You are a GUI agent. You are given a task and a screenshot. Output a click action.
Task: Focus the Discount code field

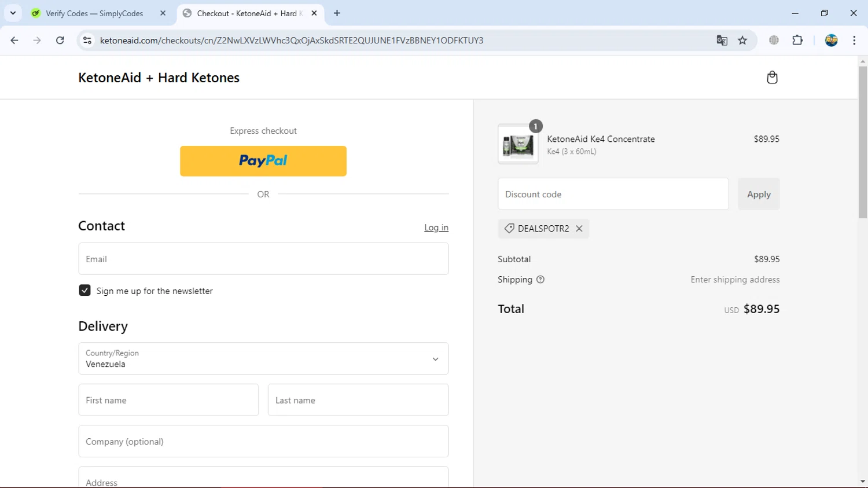(613, 195)
